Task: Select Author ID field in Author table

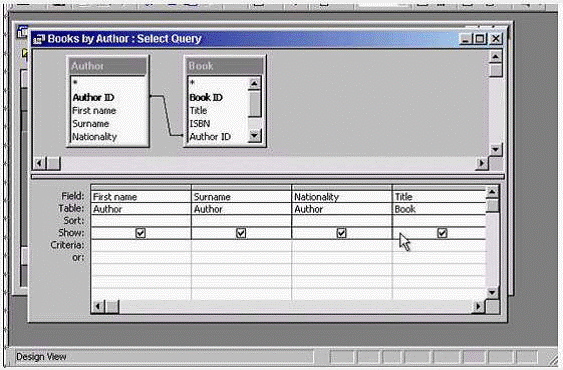Action: point(93,97)
